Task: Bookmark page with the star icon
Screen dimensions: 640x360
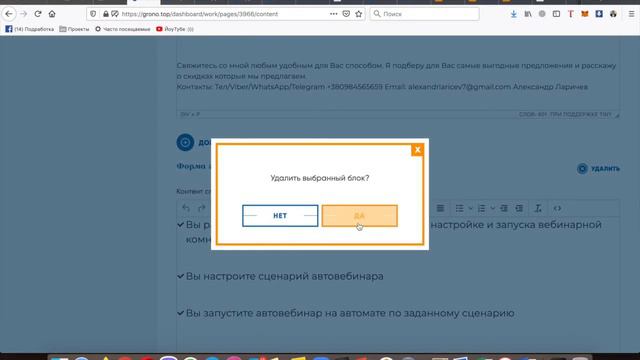Action: pos(359,14)
